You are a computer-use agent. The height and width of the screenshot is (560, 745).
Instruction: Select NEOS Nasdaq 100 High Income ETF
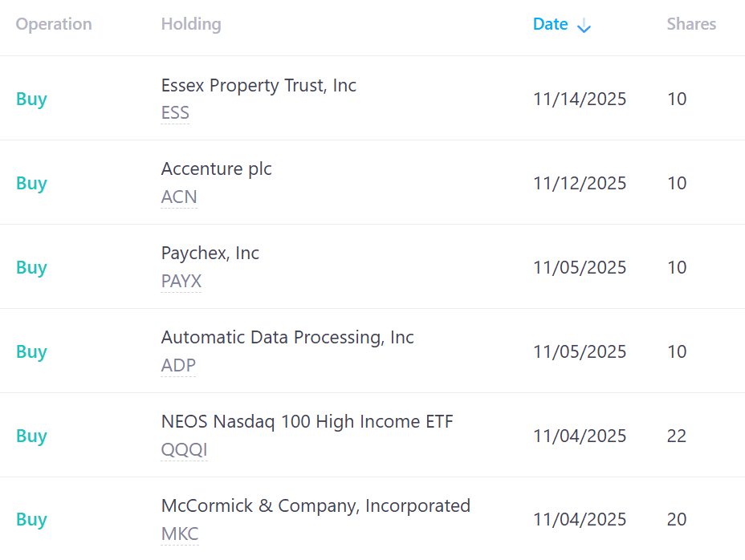[x=307, y=422]
